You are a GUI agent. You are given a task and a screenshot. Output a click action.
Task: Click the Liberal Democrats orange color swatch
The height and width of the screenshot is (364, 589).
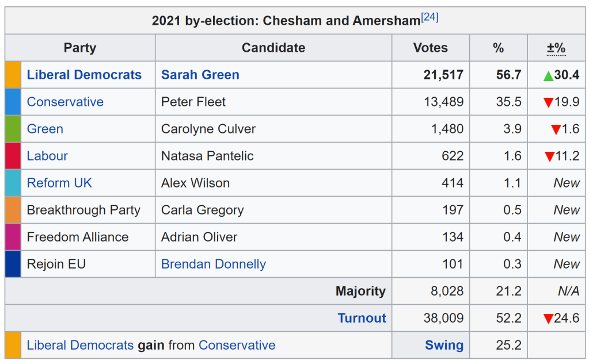13,75
